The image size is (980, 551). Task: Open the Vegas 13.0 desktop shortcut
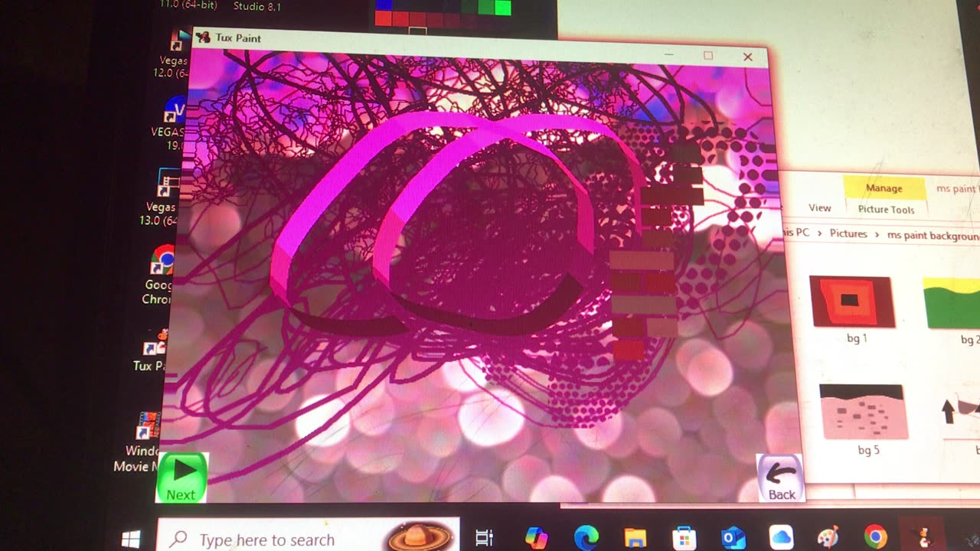pyautogui.click(x=162, y=197)
